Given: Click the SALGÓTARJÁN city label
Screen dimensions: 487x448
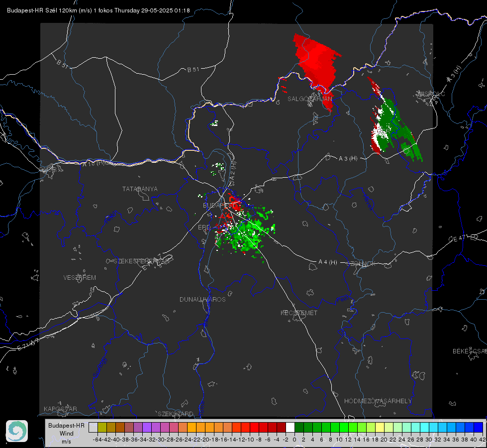Looking at the screenshot, I should click(309, 99).
